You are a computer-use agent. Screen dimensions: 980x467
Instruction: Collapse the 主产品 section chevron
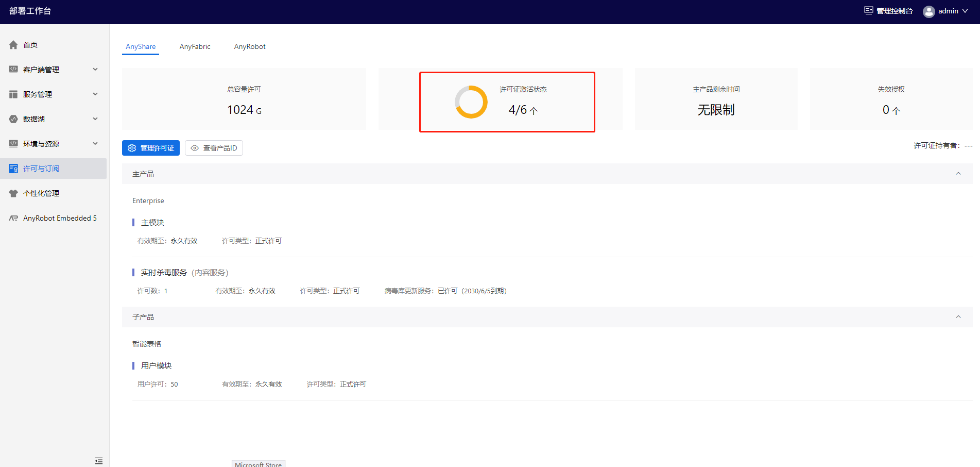[958, 174]
